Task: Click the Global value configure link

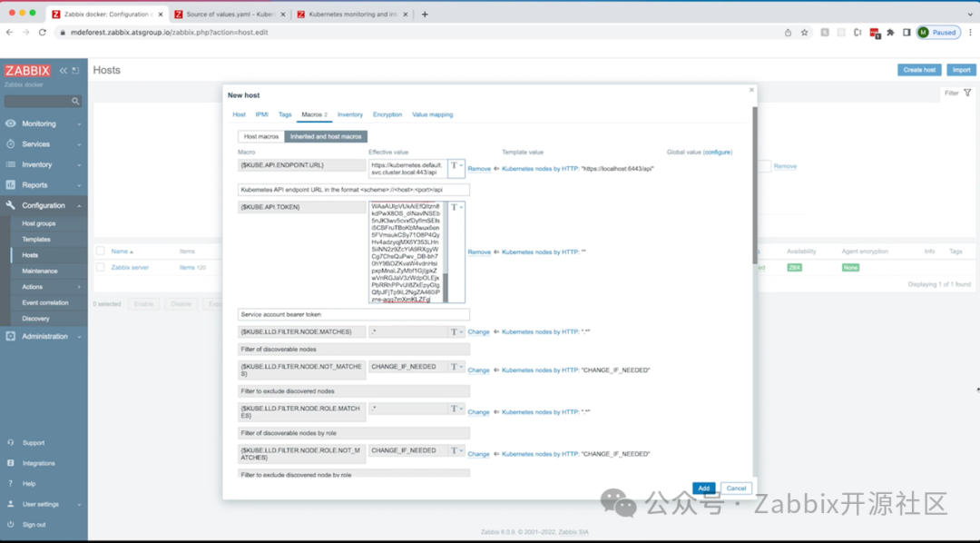Action: 717,152
